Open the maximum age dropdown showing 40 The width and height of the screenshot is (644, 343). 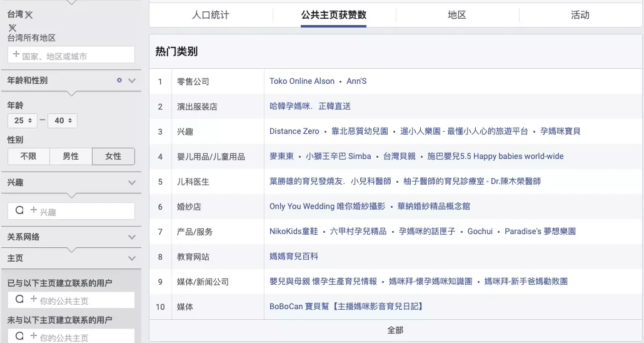click(x=63, y=121)
